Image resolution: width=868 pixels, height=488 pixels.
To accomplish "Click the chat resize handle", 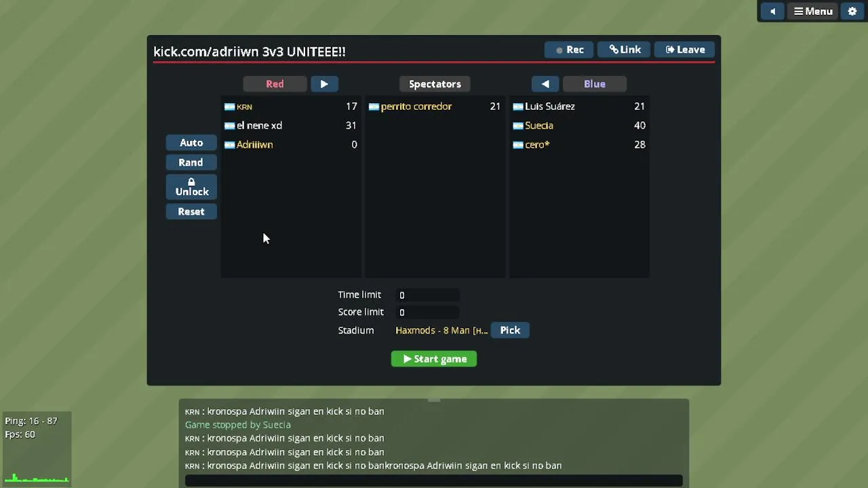I will coord(434,400).
